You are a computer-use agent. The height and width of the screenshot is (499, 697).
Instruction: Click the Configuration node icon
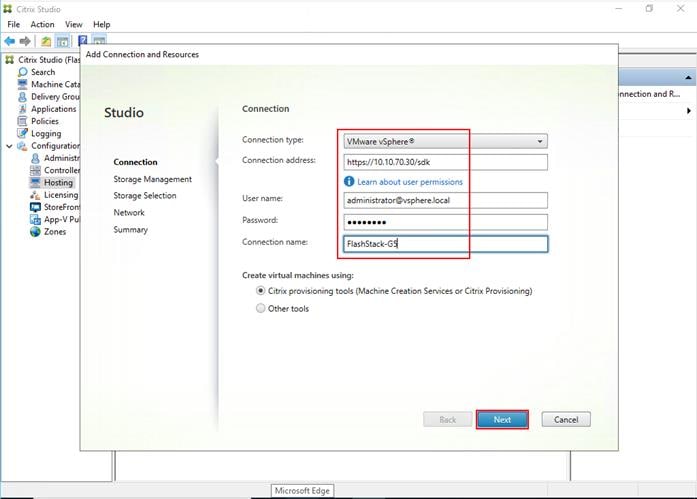pyautogui.click(x=23, y=146)
